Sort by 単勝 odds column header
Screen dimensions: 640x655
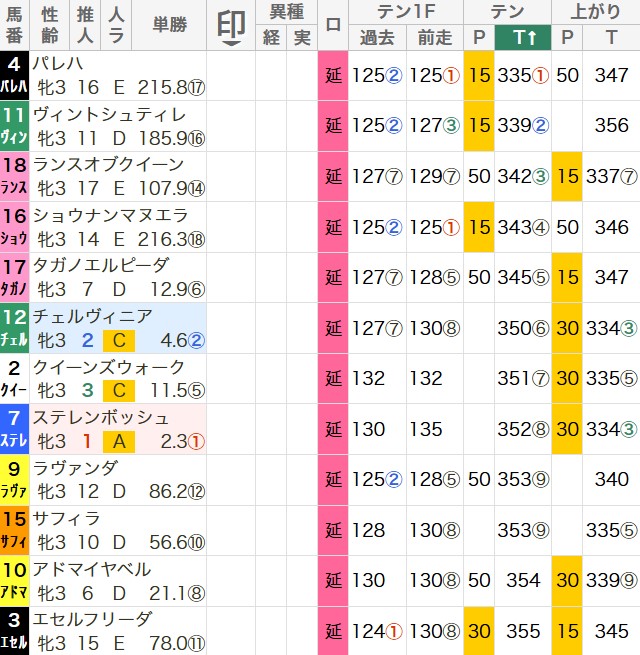tap(169, 25)
